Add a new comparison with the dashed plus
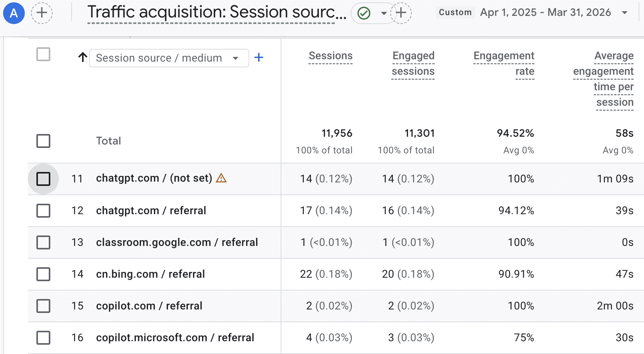Image resolution: width=644 pixels, height=354 pixels. [x=42, y=13]
